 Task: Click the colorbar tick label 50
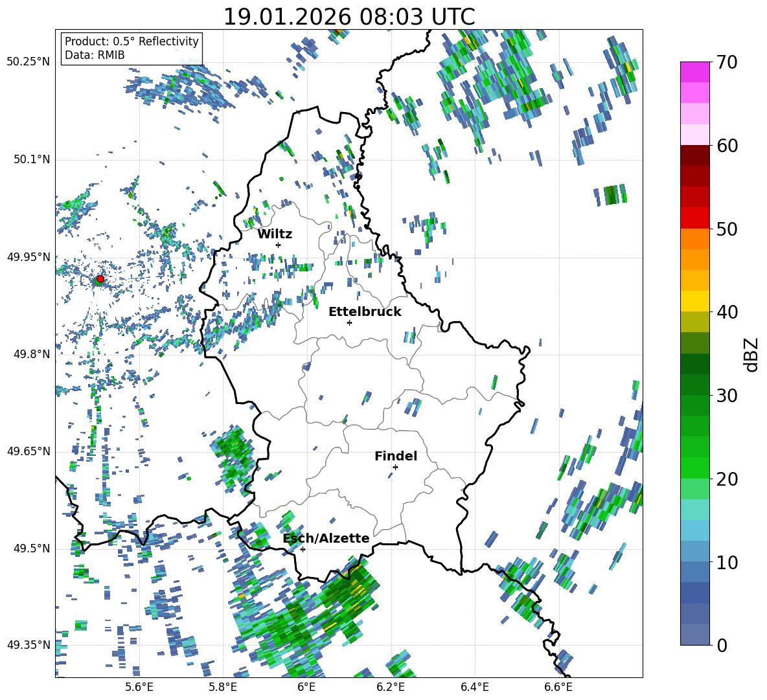click(726, 229)
